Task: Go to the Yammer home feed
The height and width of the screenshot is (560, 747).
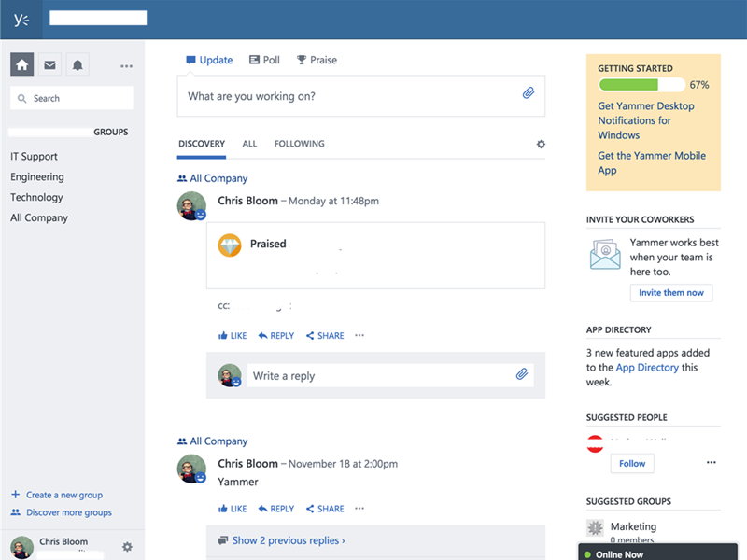Action: 22,63
